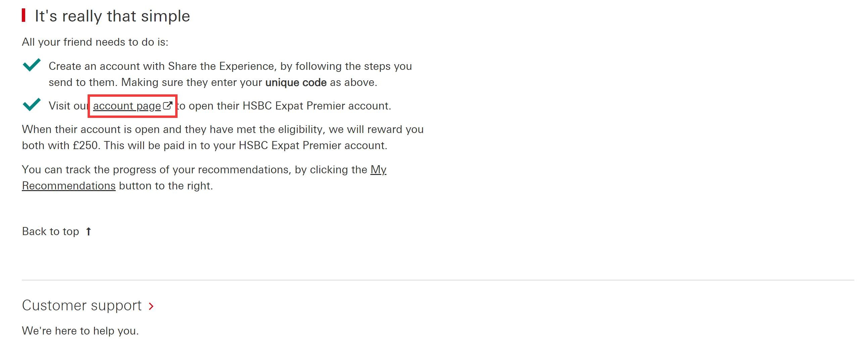Click the It's really that simple heading
Viewport: 868px width, 357px height.
[112, 16]
